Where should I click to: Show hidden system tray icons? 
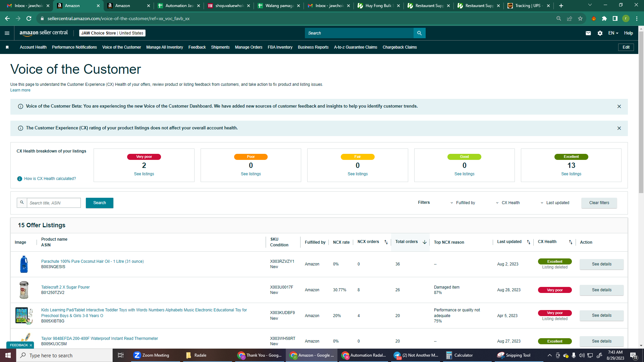pos(549,355)
